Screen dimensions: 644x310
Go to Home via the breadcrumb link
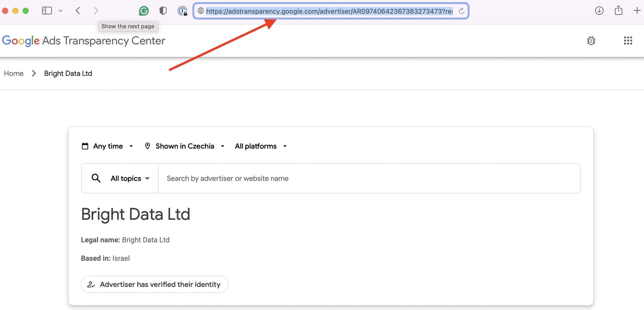pyautogui.click(x=14, y=73)
